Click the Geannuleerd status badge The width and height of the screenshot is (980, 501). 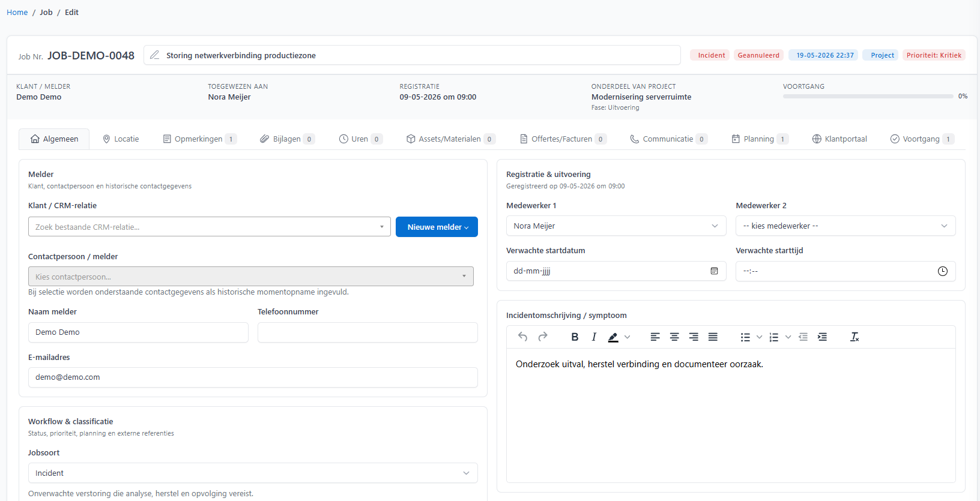[x=758, y=55]
